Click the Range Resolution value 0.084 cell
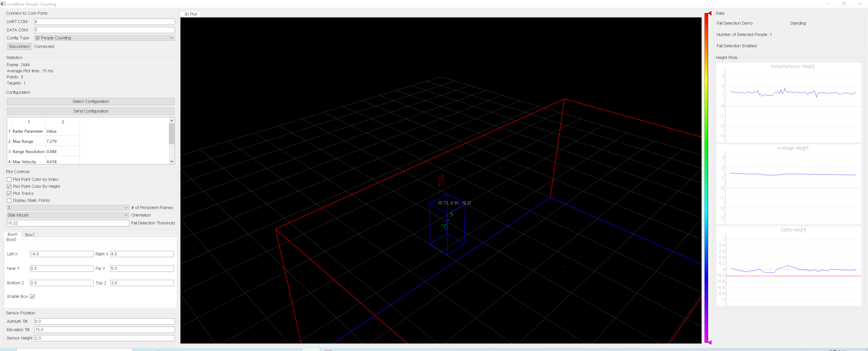 click(62, 152)
